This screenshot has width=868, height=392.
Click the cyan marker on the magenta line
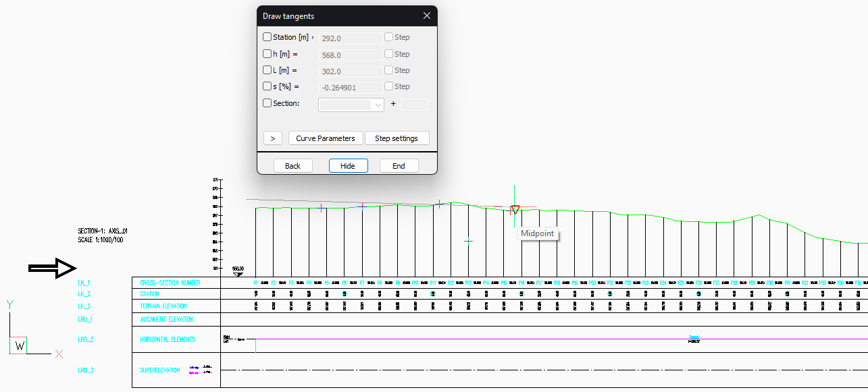694,338
